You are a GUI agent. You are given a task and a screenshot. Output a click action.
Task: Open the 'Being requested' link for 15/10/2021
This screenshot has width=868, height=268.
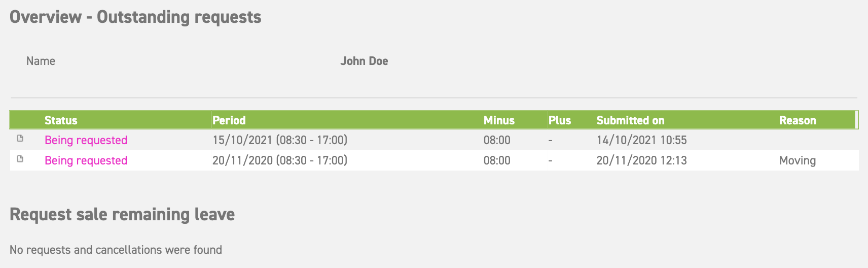pyautogui.click(x=86, y=140)
